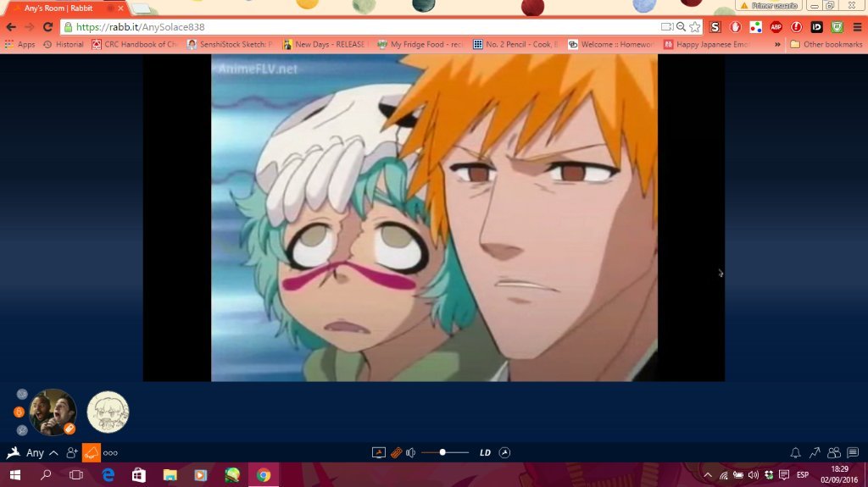Go back in browser history
This screenshot has width=868, height=487.
click(x=11, y=26)
